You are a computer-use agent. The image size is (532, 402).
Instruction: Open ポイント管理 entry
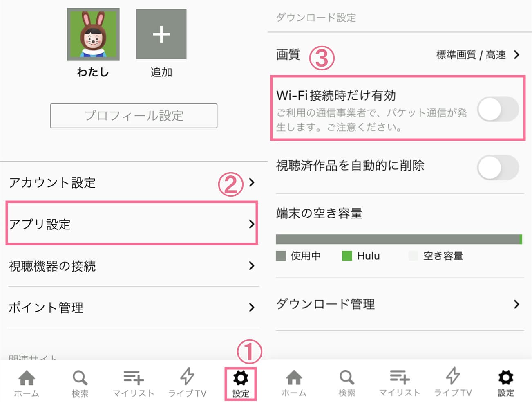[x=132, y=308]
